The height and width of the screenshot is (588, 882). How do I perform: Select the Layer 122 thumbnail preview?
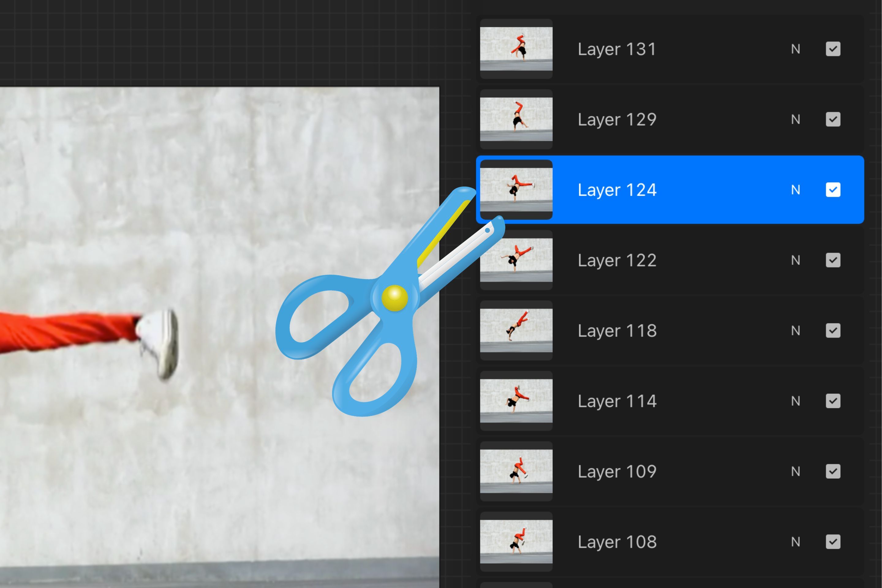[x=516, y=260]
